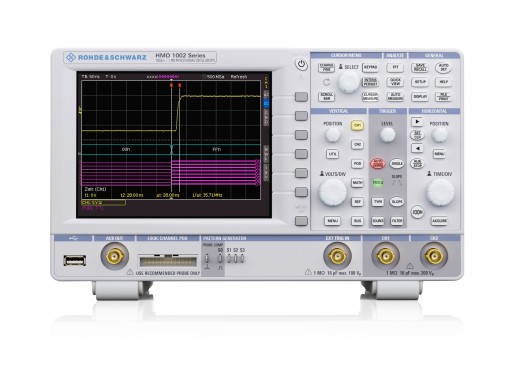Tap the trigger TYPE button
This screenshot has height=380, width=520.
coord(378,202)
